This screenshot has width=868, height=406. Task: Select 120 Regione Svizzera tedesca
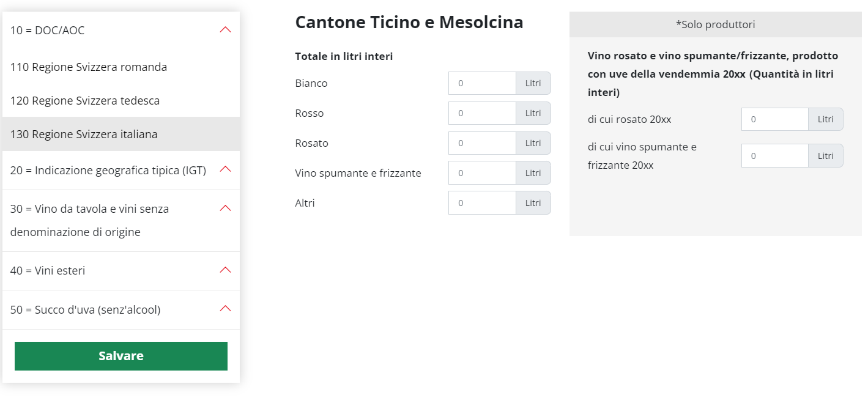(x=85, y=100)
